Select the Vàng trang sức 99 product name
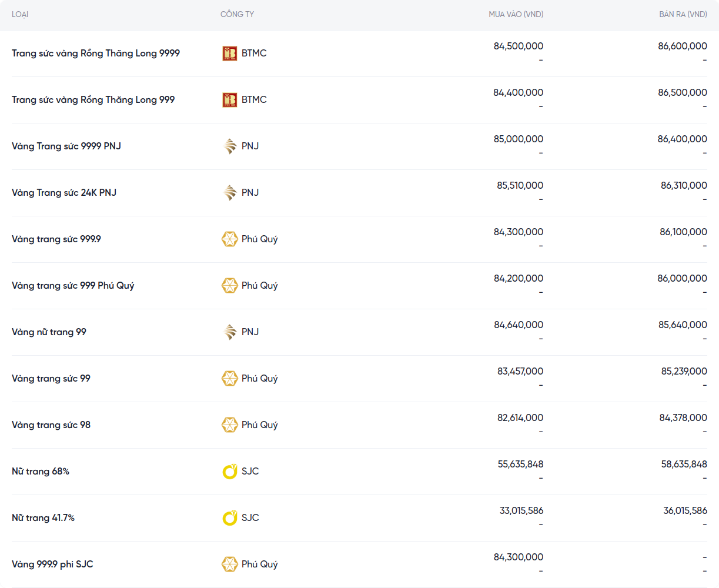 pos(51,379)
